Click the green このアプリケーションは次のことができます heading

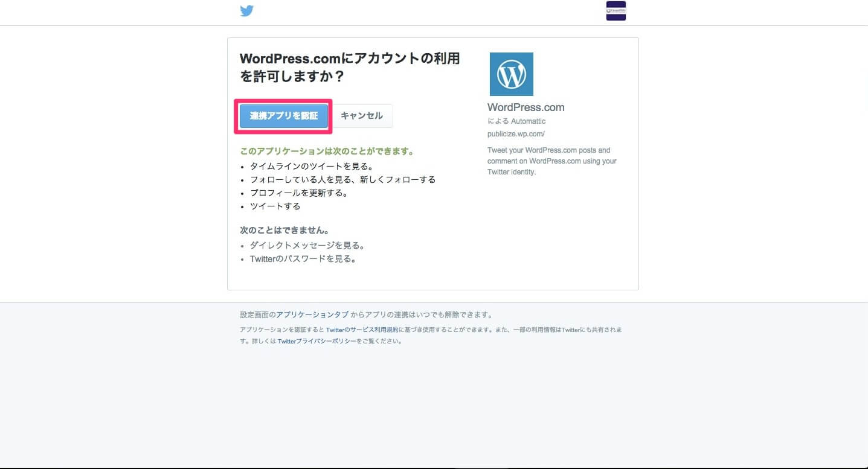tap(327, 152)
